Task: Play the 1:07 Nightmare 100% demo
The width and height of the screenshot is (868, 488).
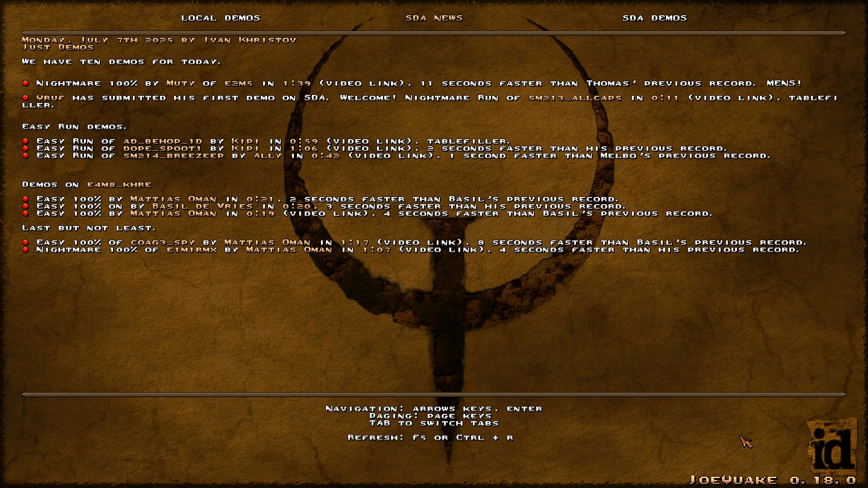Action: (x=376, y=249)
